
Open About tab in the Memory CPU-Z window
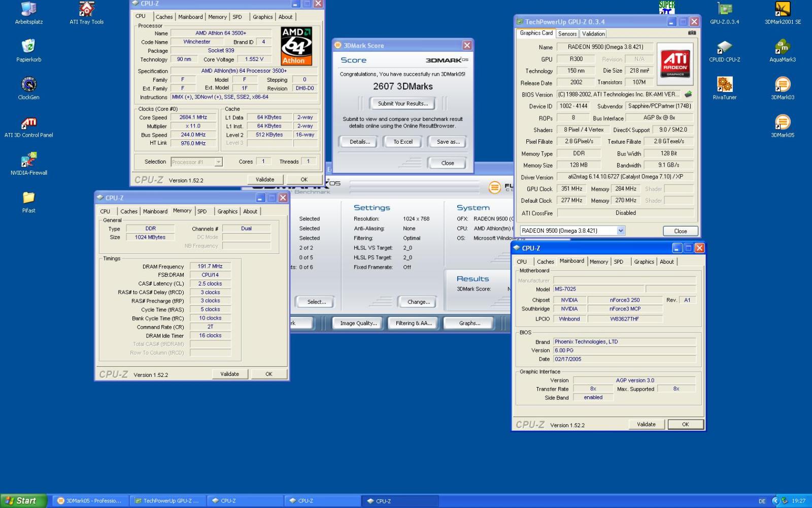point(250,211)
